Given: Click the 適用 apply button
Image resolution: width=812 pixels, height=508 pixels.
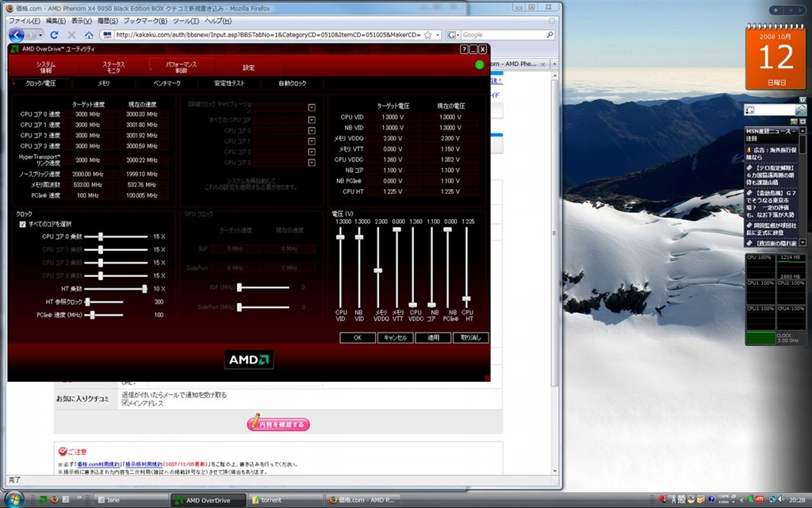Looking at the screenshot, I should [x=433, y=337].
